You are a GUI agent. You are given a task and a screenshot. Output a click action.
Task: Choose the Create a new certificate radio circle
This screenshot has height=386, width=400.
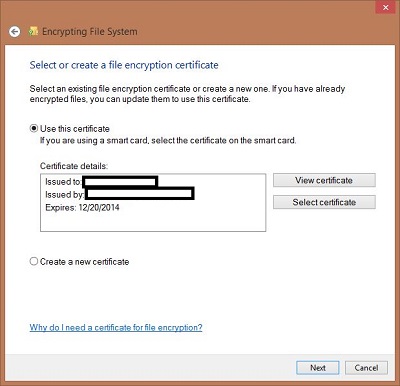click(x=34, y=261)
